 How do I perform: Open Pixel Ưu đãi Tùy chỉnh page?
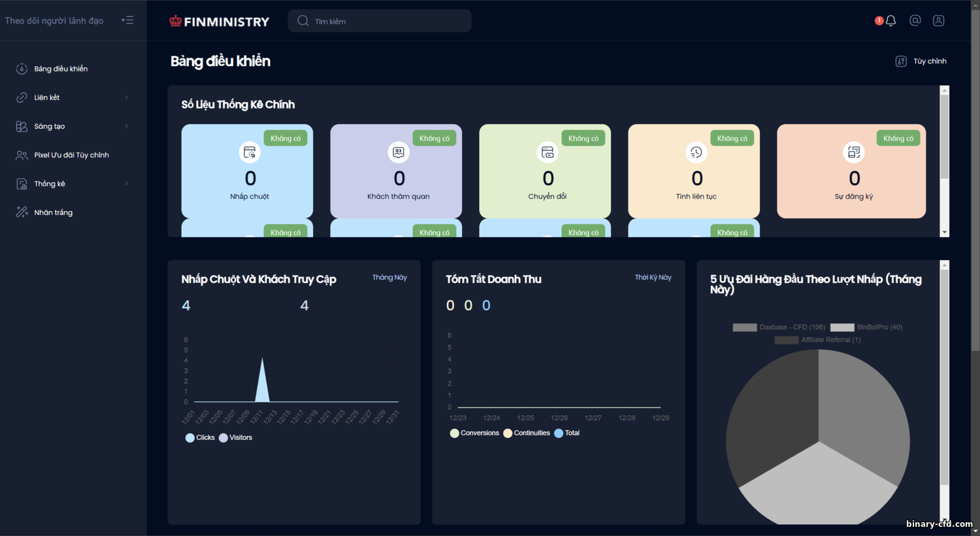point(73,155)
